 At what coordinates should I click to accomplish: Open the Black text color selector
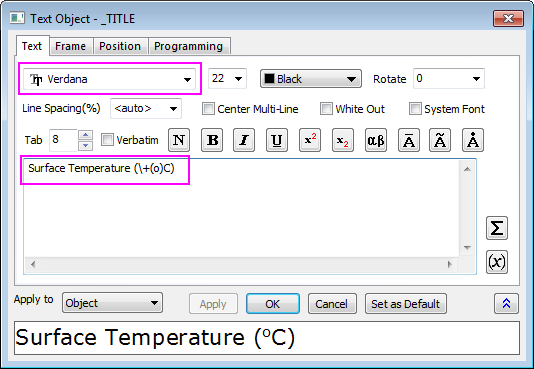311,79
